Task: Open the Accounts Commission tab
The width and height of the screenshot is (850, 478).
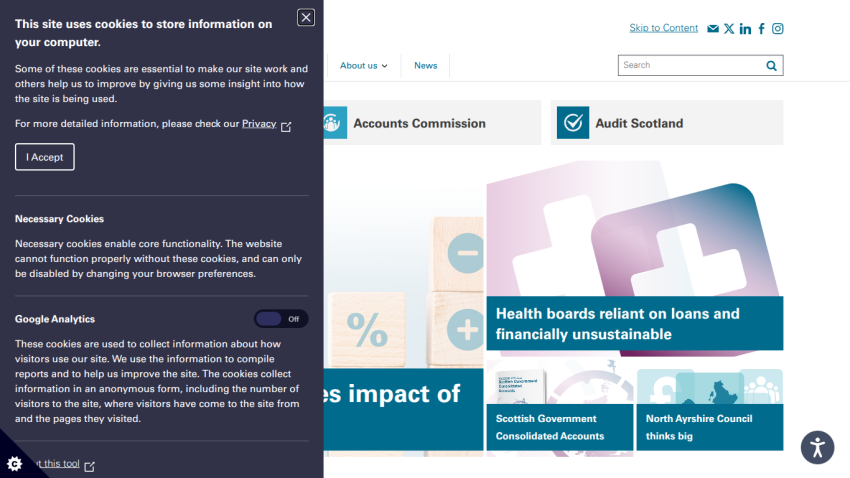Action: tap(433, 122)
